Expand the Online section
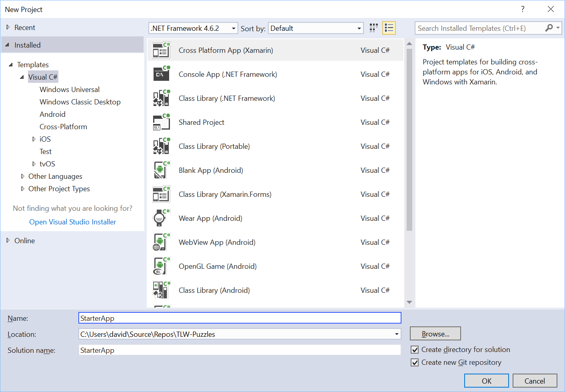 (x=8, y=241)
